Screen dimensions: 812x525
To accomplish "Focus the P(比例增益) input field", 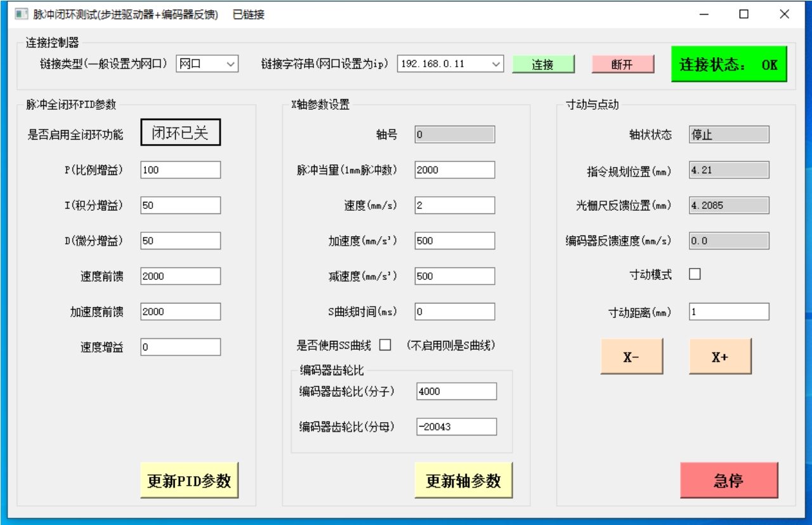I will pyautogui.click(x=181, y=169).
